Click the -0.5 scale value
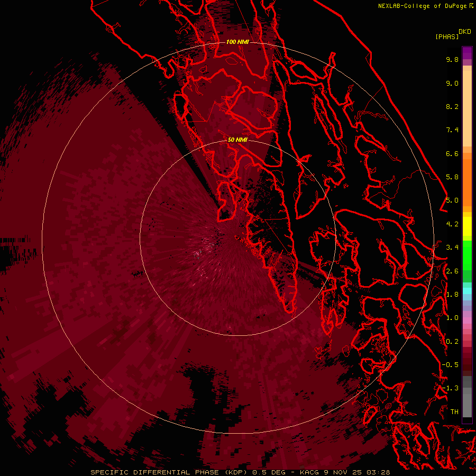The height and width of the screenshot is (476, 476). coord(450,365)
